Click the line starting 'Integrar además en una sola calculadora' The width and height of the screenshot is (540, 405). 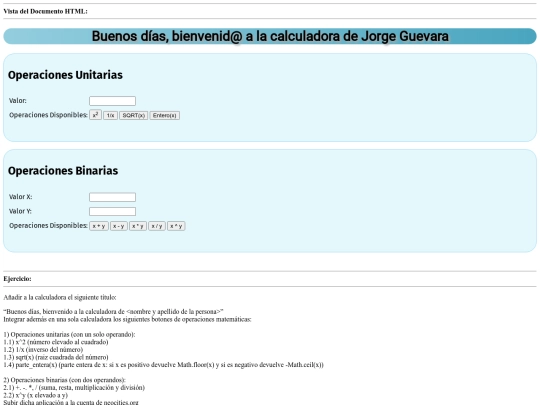click(x=127, y=319)
